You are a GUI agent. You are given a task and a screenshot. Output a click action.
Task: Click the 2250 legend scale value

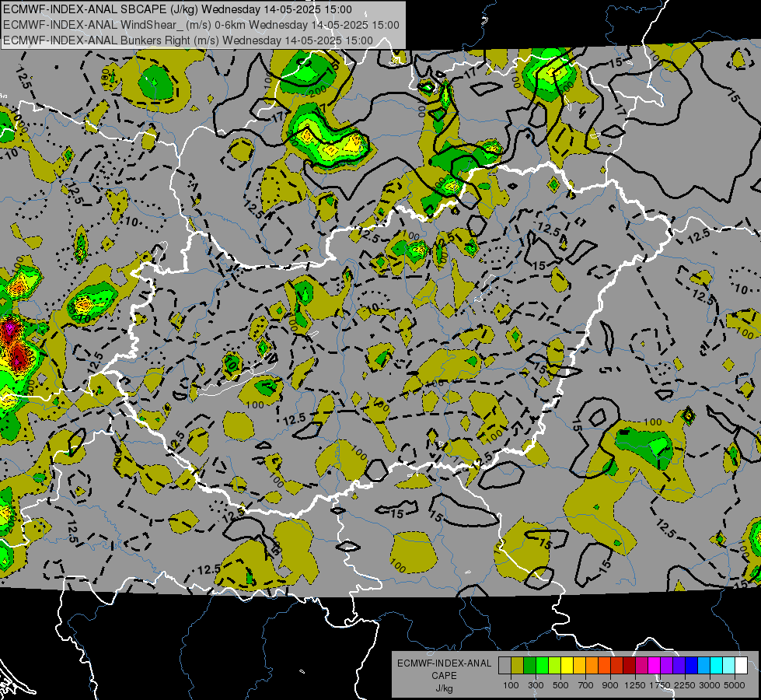[685, 685]
